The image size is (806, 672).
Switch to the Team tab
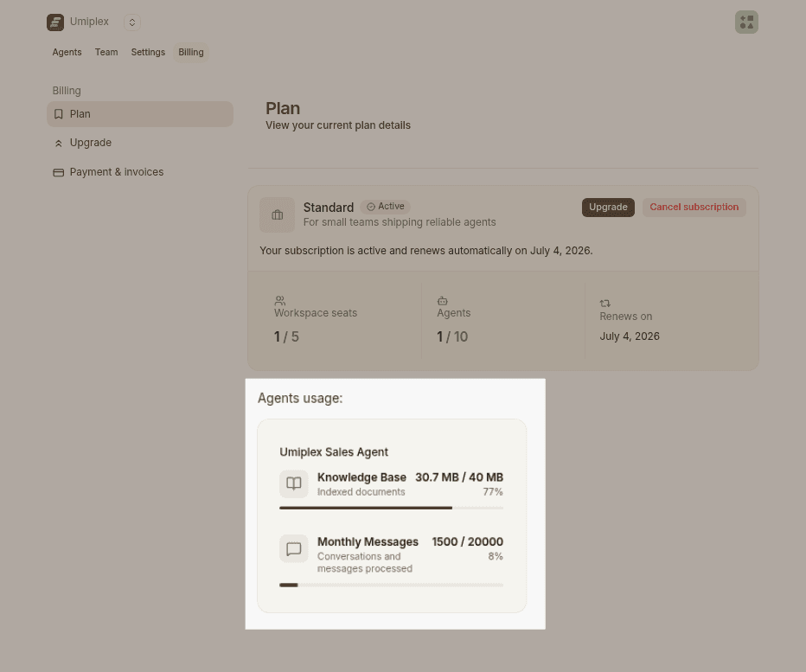106,53
